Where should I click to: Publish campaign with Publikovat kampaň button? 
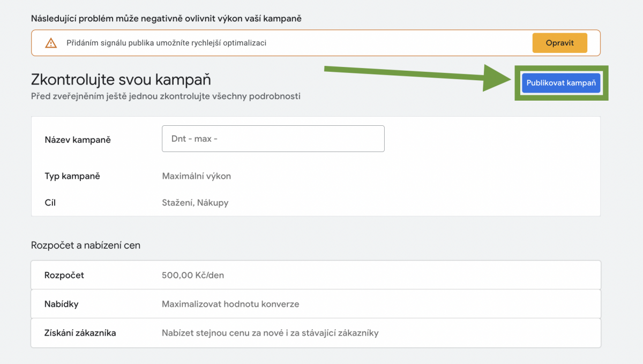click(560, 83)
